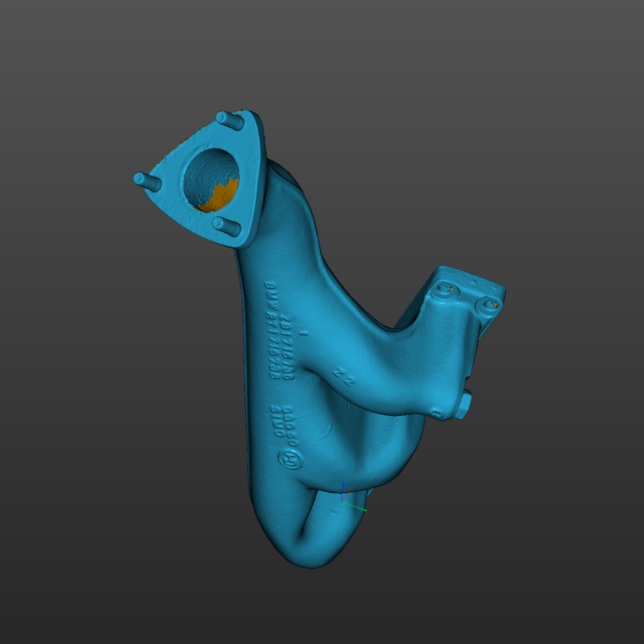This screenshot has height=644, width=644.
Task: Click the left stud on the triangular flange
Action: click(x=147, y=180)
